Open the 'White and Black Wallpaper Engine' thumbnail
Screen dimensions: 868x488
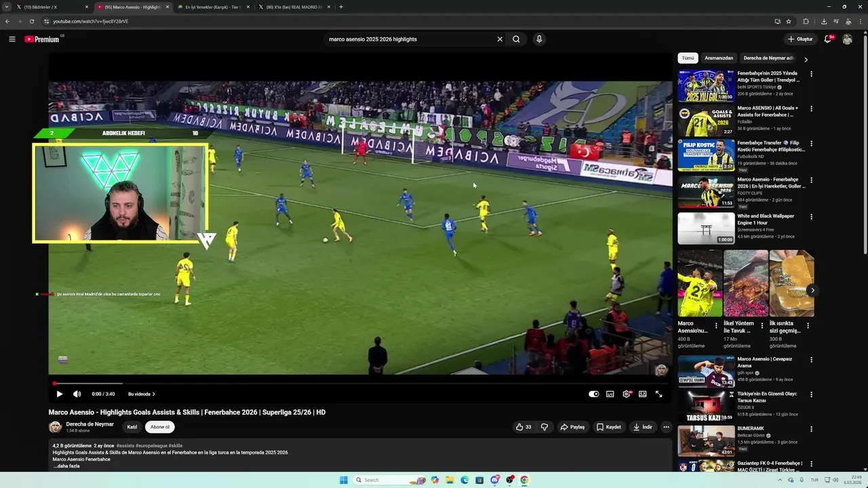tap(706, 228)
